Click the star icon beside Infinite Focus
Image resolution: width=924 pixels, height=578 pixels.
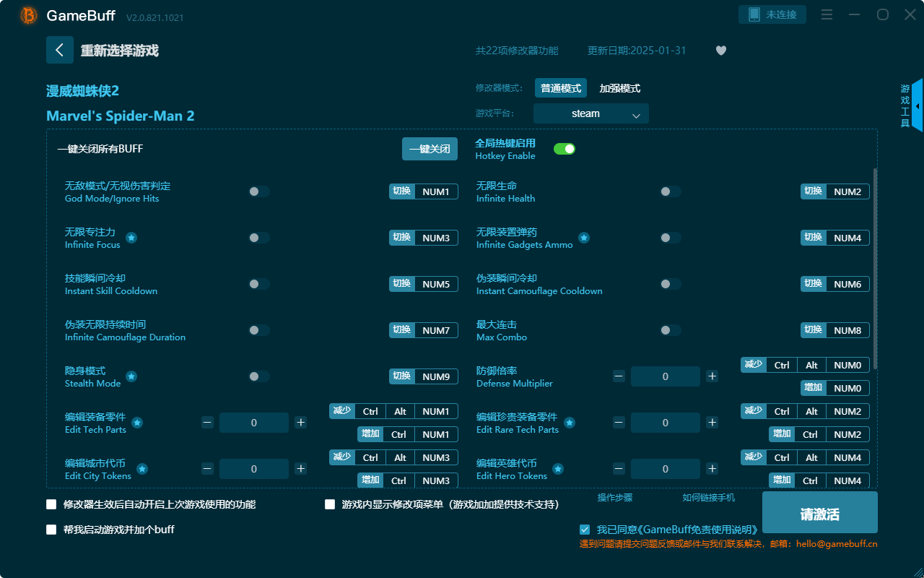tap(131, 238)
